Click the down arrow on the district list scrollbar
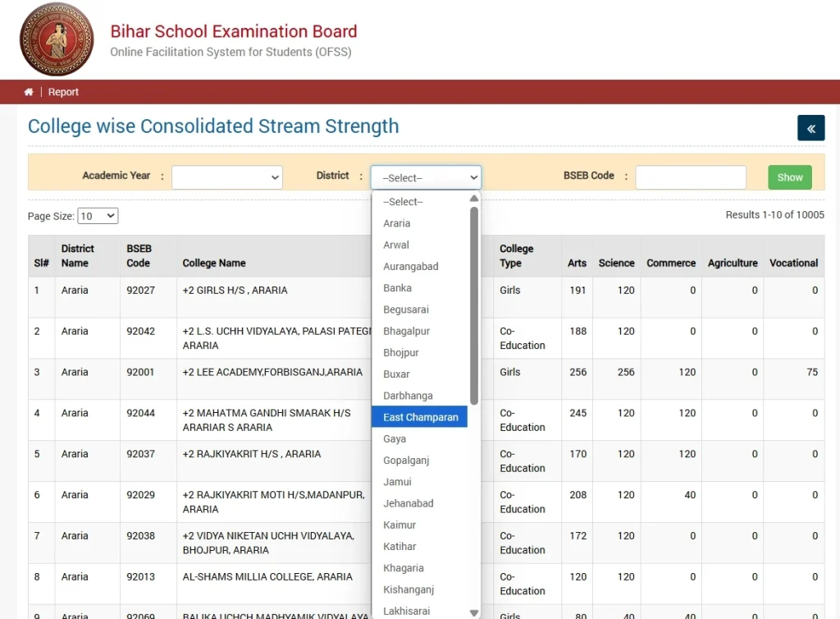This screenshot has height=619, width=840. [x=474, y=611]
